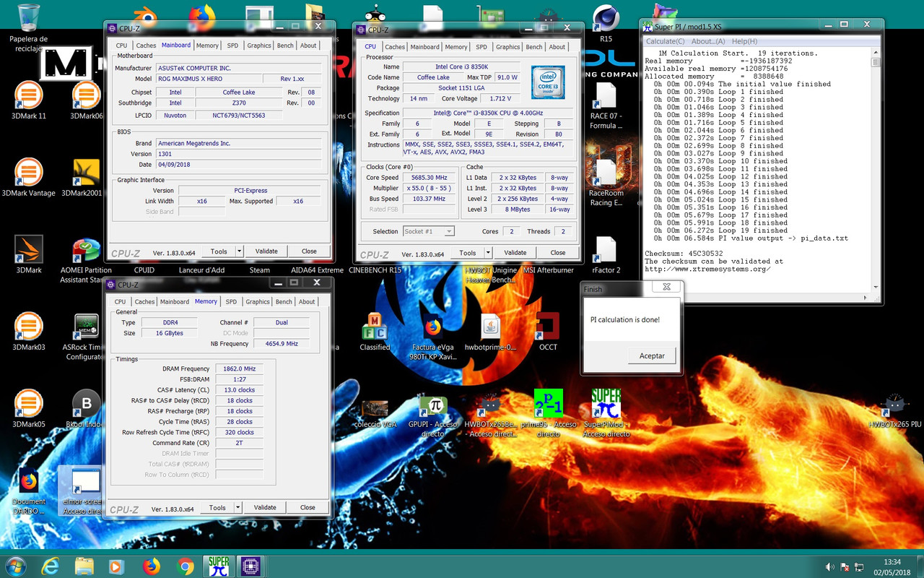Open About tab in Memory CPU-Z window
The height and width of the screenshot is (578, 924).
[307, 302]
